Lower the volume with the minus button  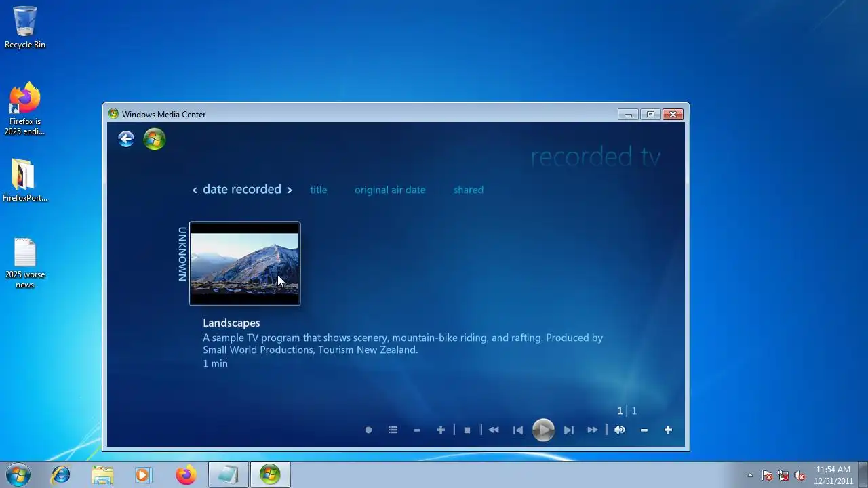(644, 430)
